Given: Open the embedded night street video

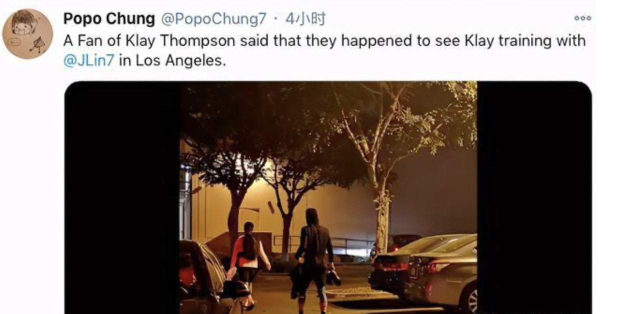Looking at the screenshot, I should click(328, 197).
